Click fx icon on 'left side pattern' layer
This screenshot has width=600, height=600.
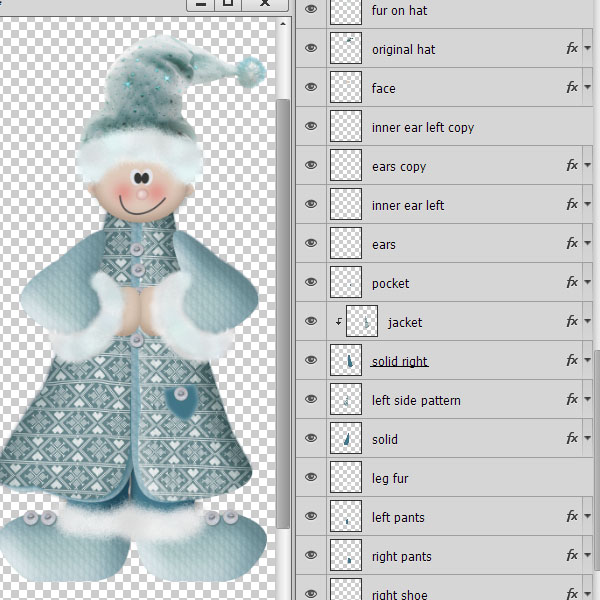[572, 399]
